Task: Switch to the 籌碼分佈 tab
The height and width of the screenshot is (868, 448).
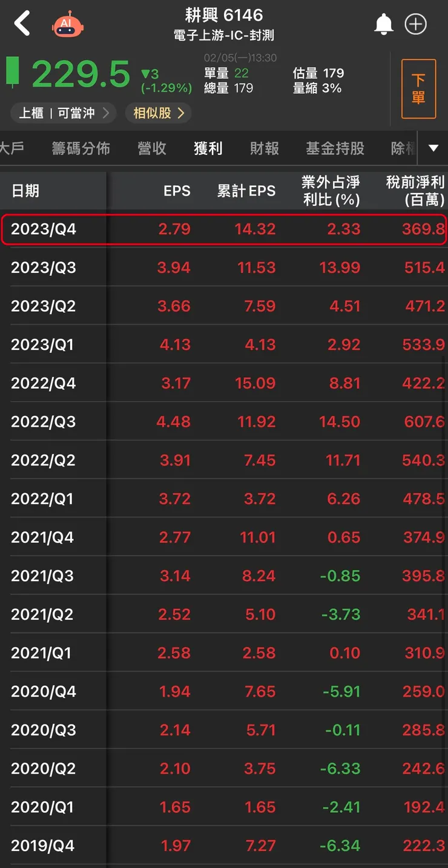Action: coord(81,148)
